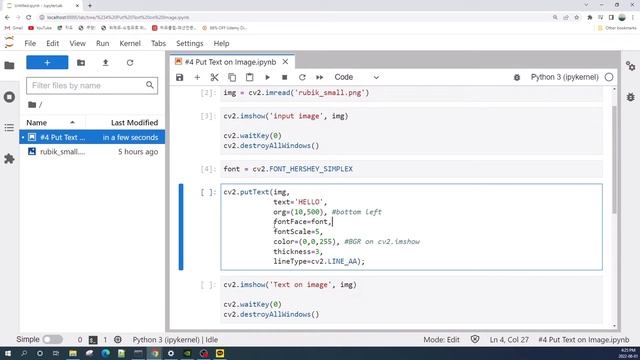This screenshot has height=360, width=640.
Task: Sort files by Last Modified column
Action: click(x=134, y=122)
